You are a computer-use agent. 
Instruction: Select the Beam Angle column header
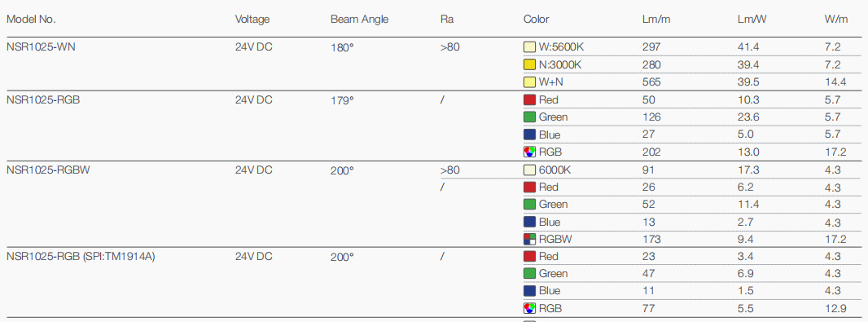(x=359, y=20)
